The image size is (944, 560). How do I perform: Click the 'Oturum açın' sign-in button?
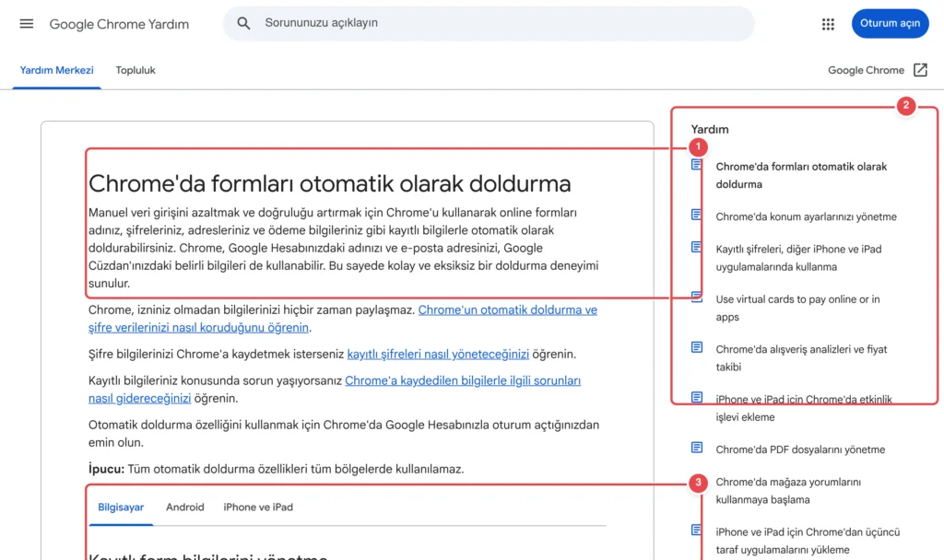click(890, 23)
